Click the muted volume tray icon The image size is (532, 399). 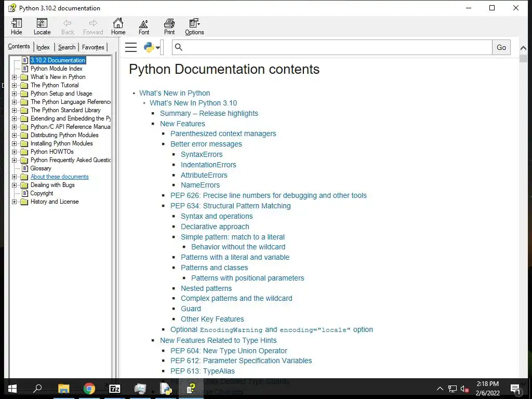pyautogui.click(x=464, y=389)
